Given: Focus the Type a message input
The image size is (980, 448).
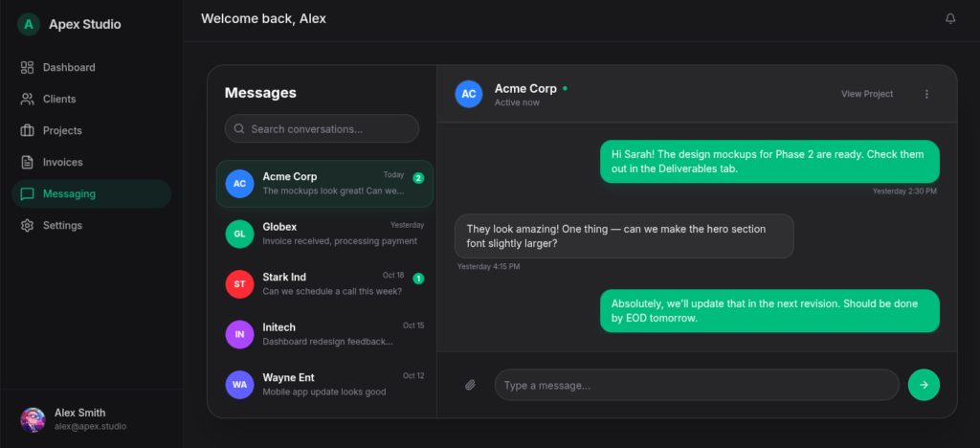Looking at the screenshot, I should pyautogui.click(x=697, y=385).
